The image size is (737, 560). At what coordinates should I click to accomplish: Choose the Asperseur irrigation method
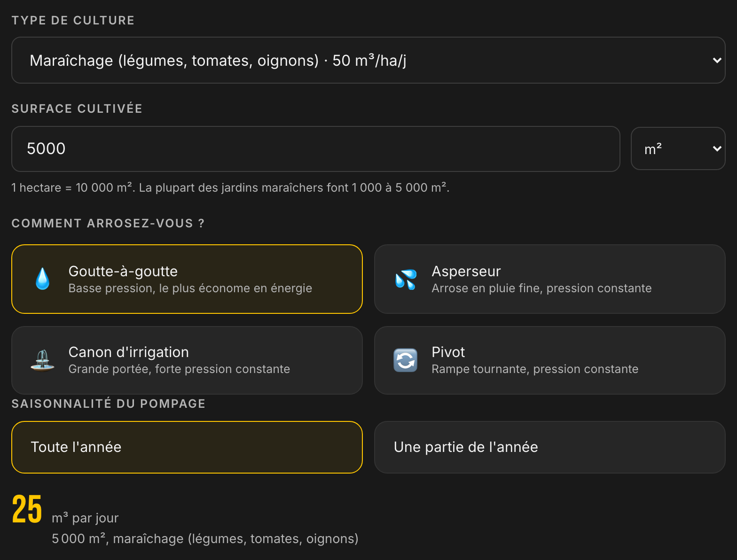550,279
